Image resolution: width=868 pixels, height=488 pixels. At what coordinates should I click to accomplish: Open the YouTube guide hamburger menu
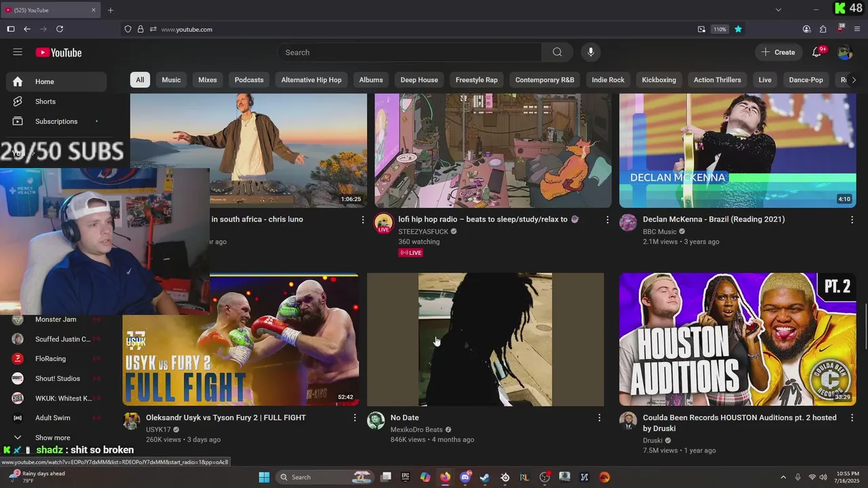pyautogui.click(x=18, y=52)
